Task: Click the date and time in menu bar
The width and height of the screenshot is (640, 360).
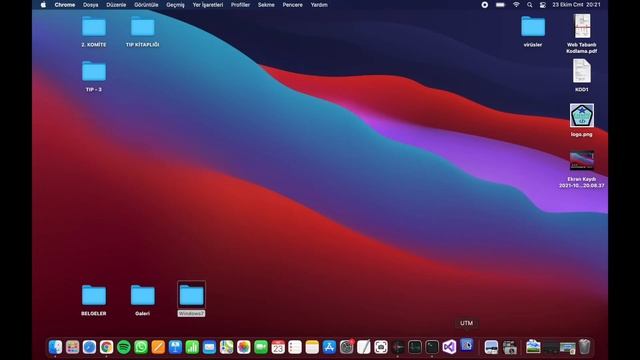Action: (x=576, y=5)
